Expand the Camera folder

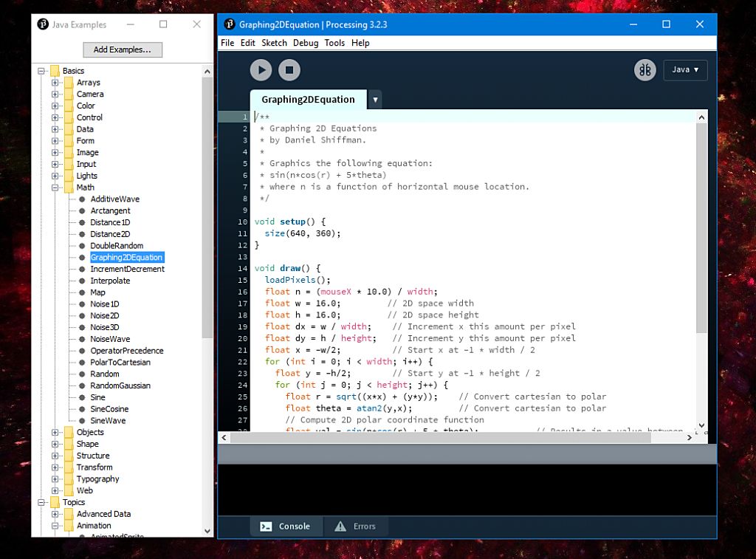(x=55, y=94)
